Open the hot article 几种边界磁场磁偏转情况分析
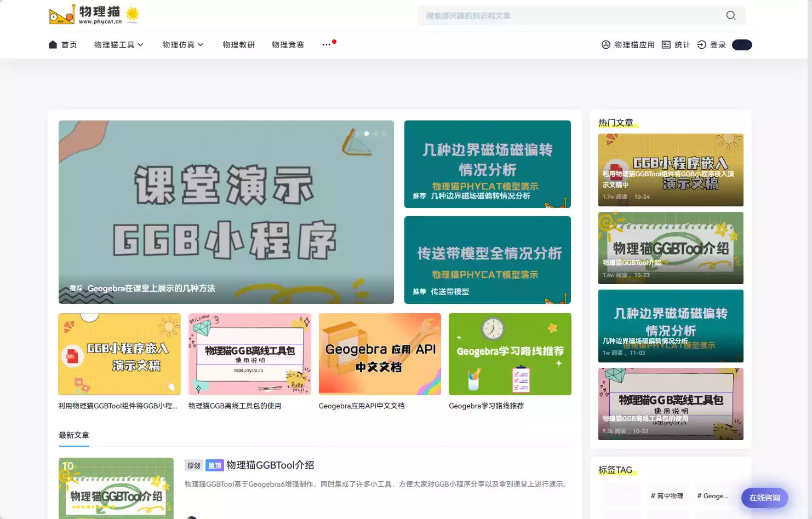Screen dimensions: 812x519 coord(671,326)
